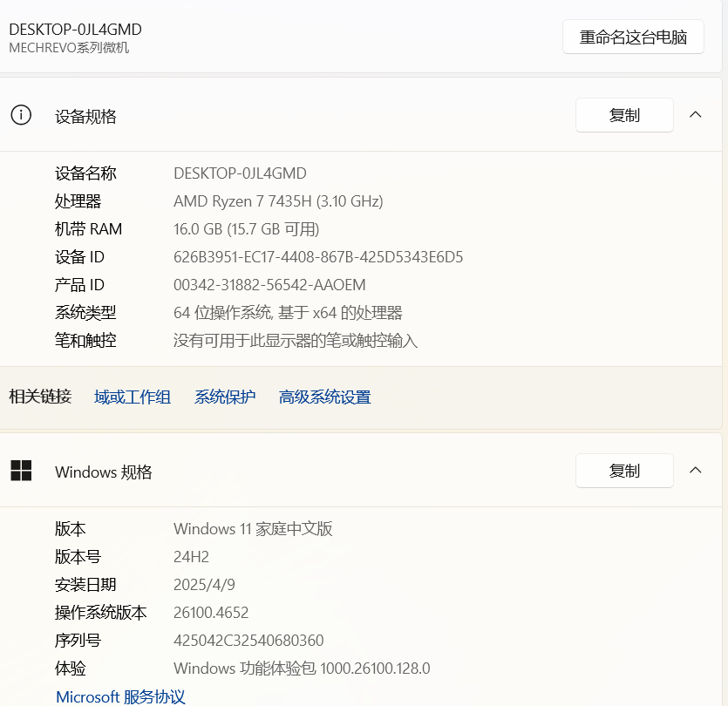Click the 序列号 label
Image resolution: width=728 pixels, height=706 pixels.
click(x=78, y=641)
